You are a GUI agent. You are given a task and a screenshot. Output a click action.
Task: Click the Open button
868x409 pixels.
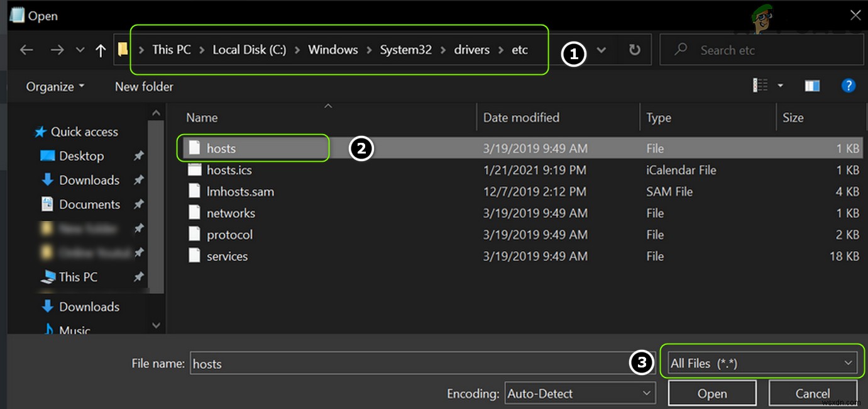click(x=712, y=393)
